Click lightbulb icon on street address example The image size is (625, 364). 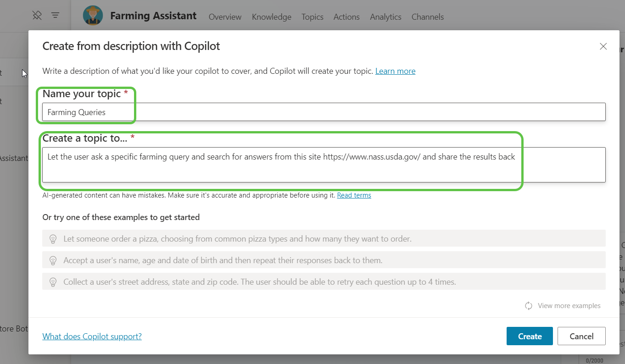(53, 282)
